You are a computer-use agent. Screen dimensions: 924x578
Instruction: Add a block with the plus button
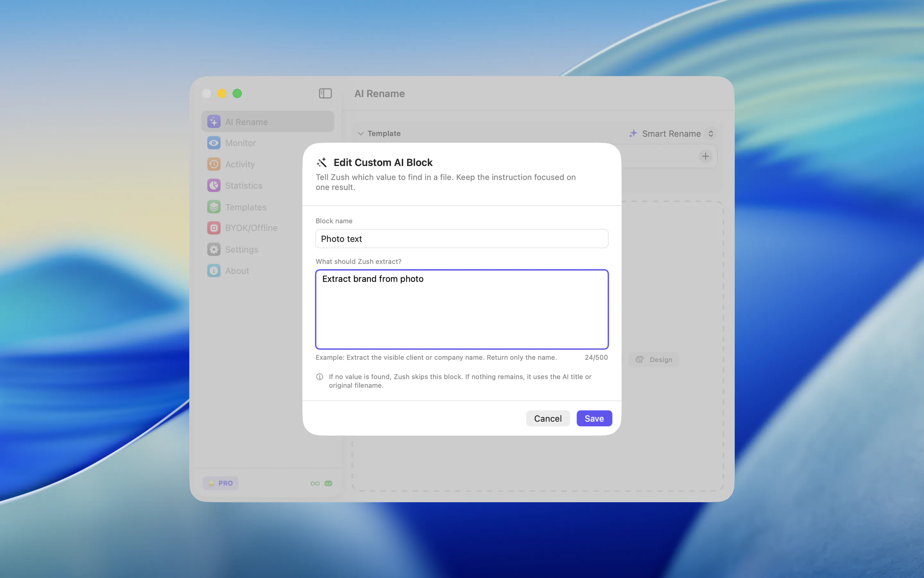coord(705,156)
